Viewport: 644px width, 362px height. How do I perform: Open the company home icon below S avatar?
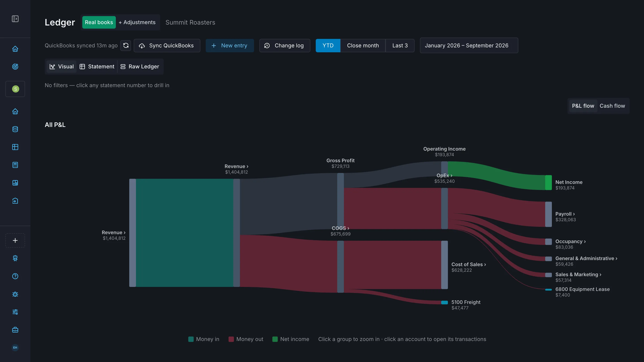click(15, 111)
